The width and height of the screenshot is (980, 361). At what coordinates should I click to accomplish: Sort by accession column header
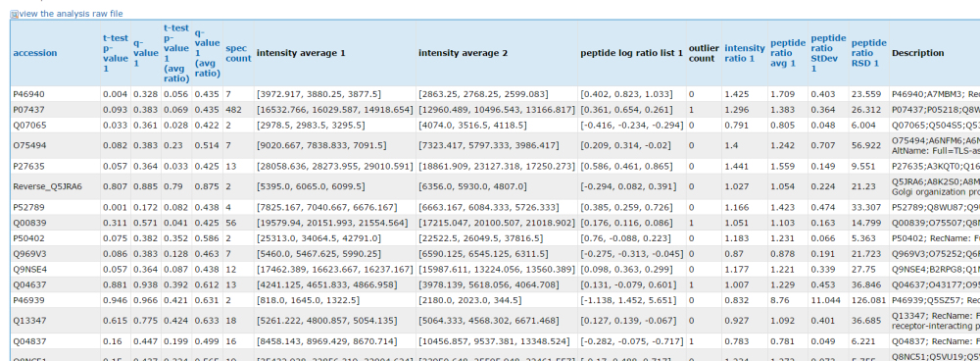(x=35, y=53)
